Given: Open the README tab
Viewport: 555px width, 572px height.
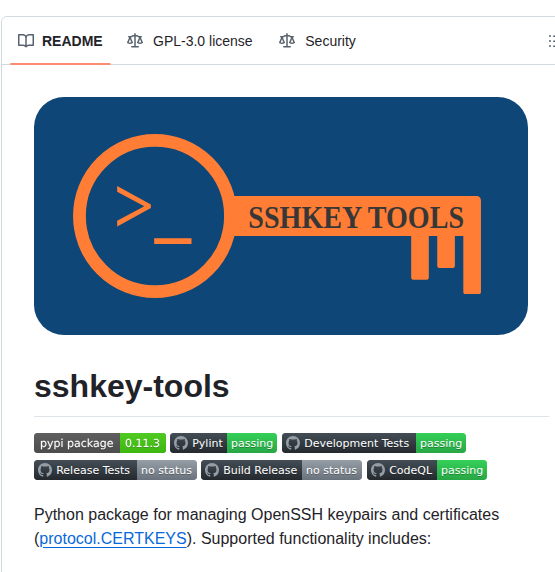Looking at the screenshot, I should (60, 41).
